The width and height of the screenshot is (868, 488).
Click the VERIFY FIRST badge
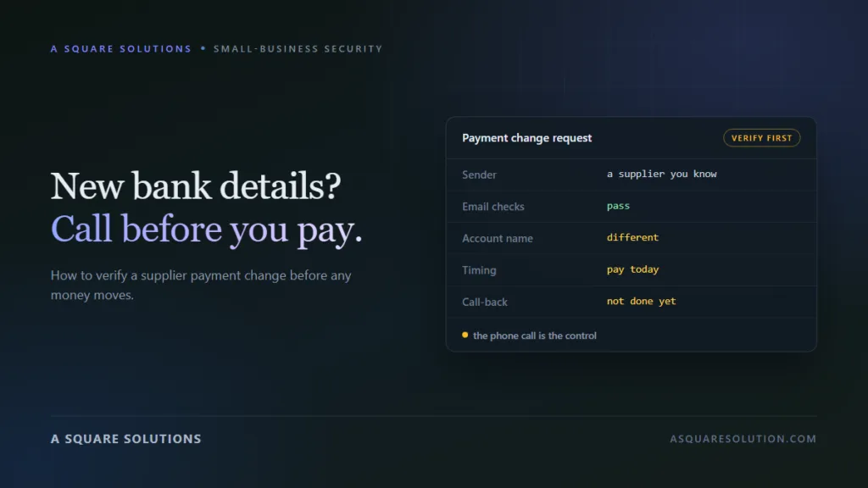pyautogui.click(x=761, y=138)
